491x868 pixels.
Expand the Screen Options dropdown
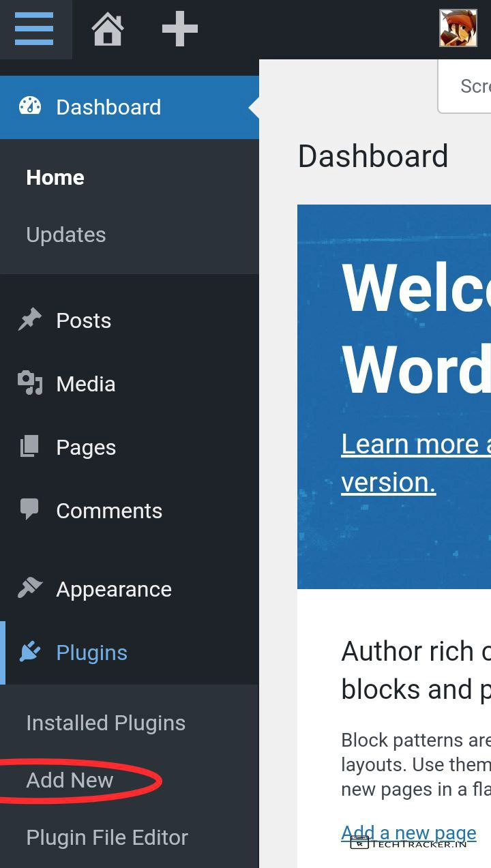click(x=471, y=87)
